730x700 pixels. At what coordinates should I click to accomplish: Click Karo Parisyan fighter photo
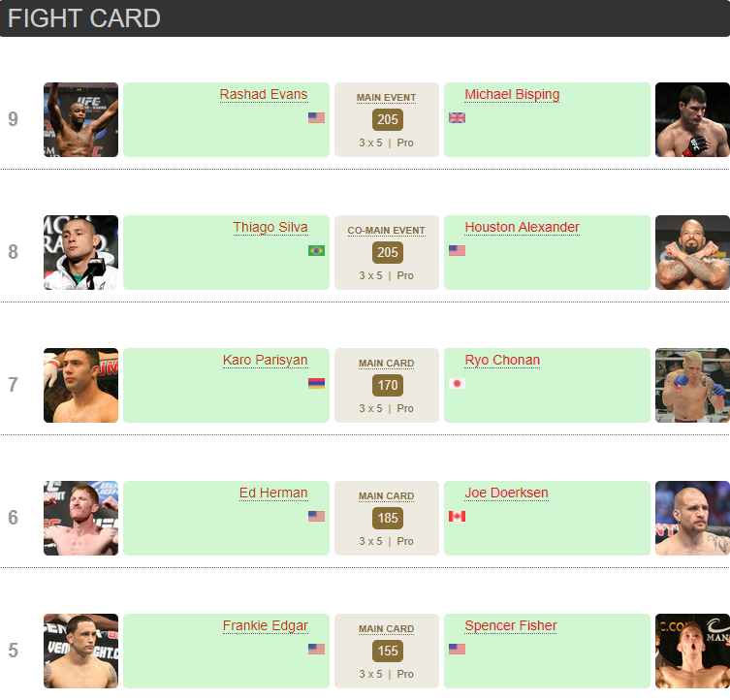pyautogui.click(x=80, y=385)
